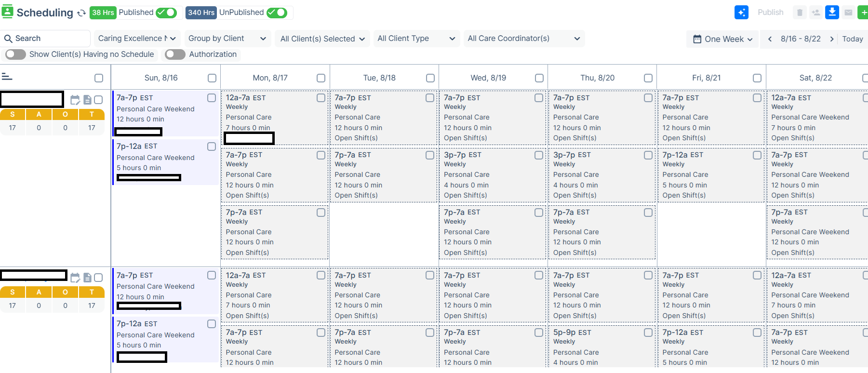Screen dimensions: 868x373
Task: Add a new schedule with the green plus
Action: (x=863, y=13)
